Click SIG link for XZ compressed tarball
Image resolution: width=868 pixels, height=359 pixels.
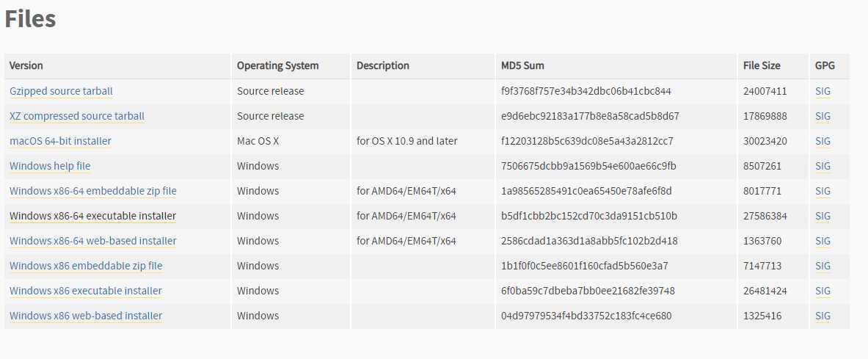(x=823, y=116)
